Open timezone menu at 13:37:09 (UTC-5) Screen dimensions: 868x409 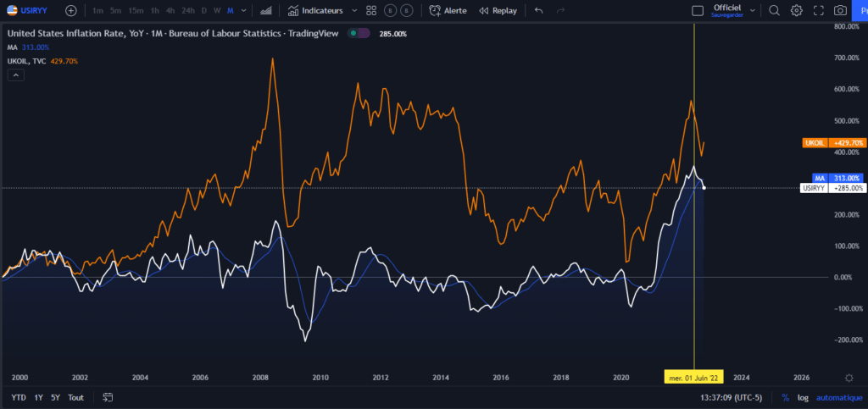[731, 397]
